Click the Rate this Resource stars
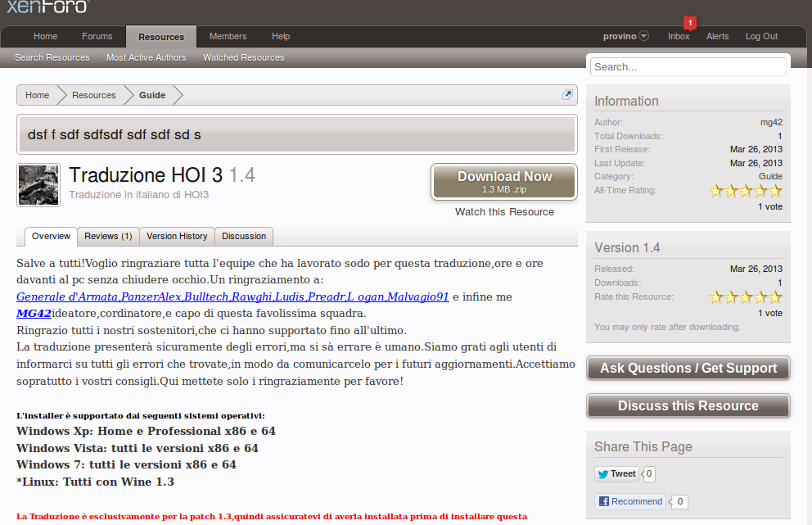Image resolution: width=812 pixels, height=525 pixels. (746, 297)
